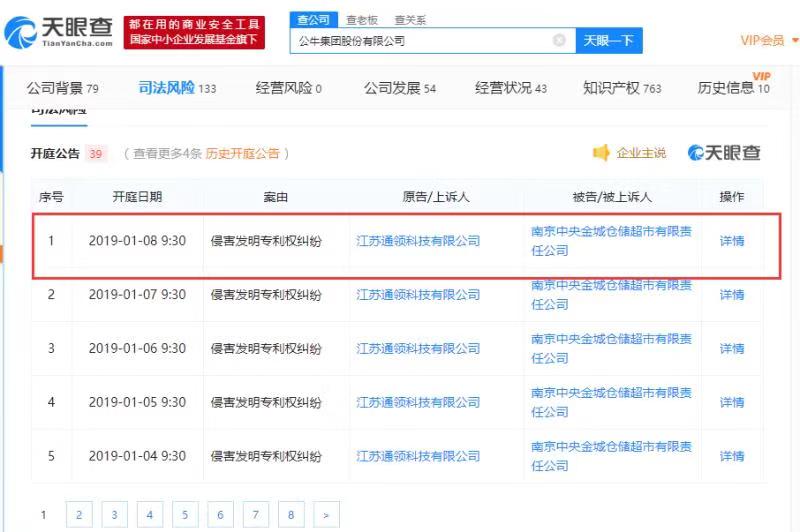The image size is (800, 532).
Task: Click the date cell 2019-01-08 9:30
Action: point(137,240)
